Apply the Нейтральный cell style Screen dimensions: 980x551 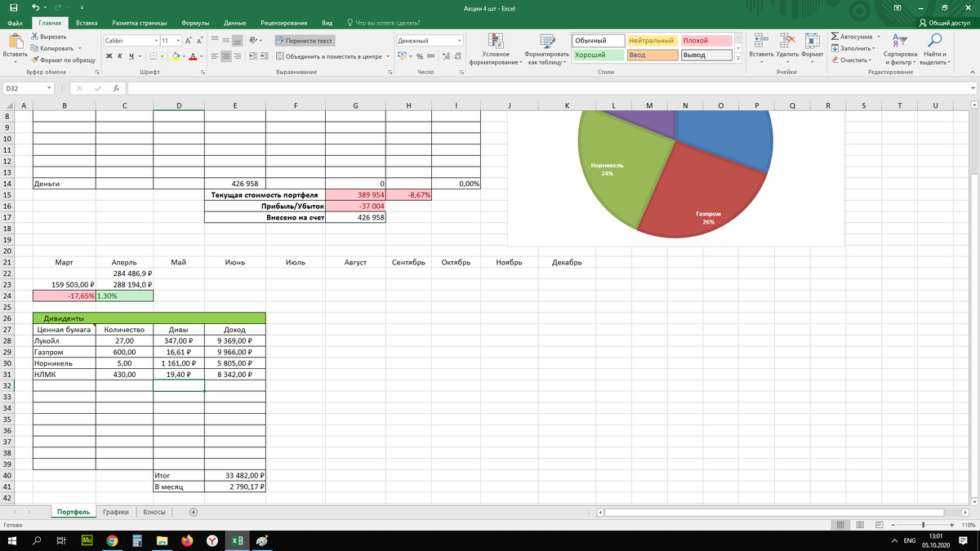click(653, 40)
